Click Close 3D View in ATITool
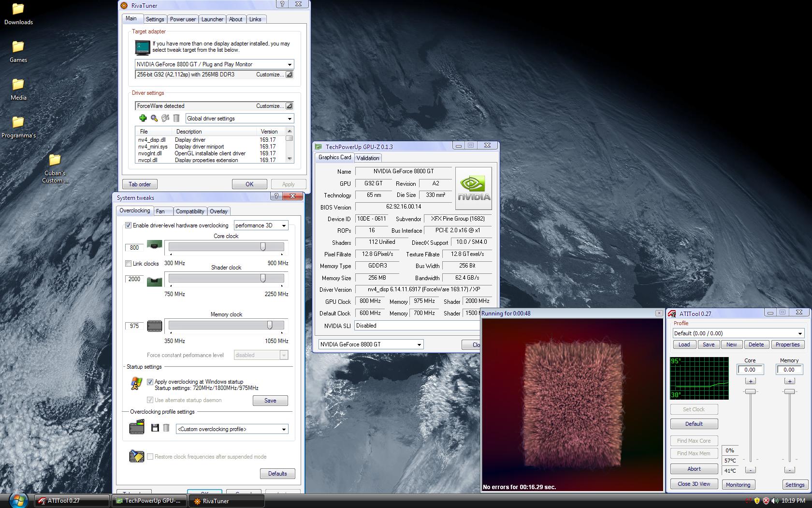 (x=694, y=484)
